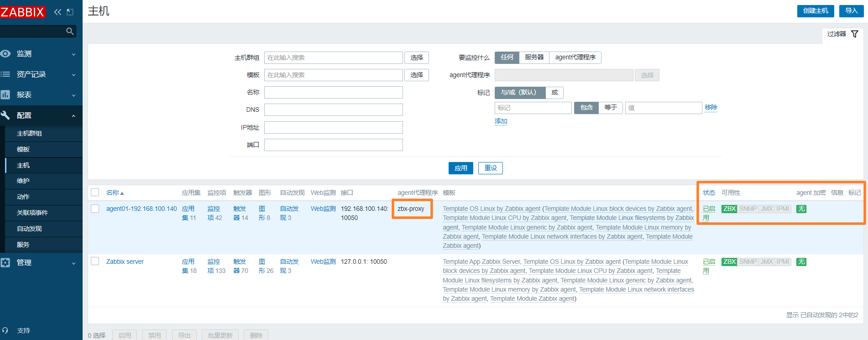Click the chart icon for 报表
This screenshot has width=868, height=340.
tap(5, 95)
